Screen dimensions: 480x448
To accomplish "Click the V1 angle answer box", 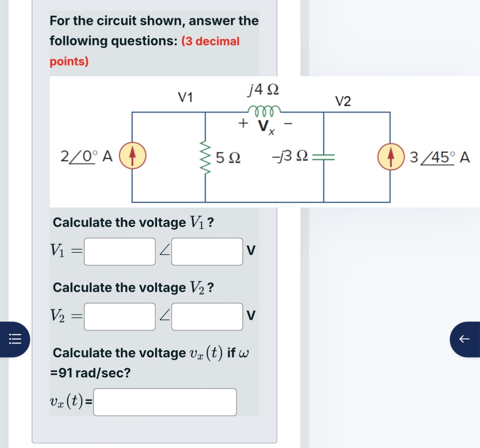I will [x=207, y=251].
